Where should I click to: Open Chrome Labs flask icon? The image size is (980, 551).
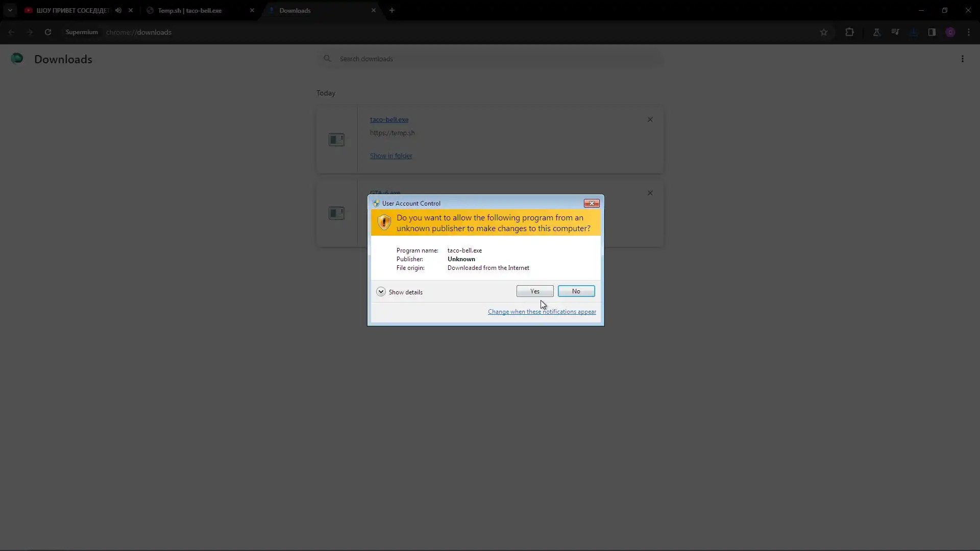(876, 32)
